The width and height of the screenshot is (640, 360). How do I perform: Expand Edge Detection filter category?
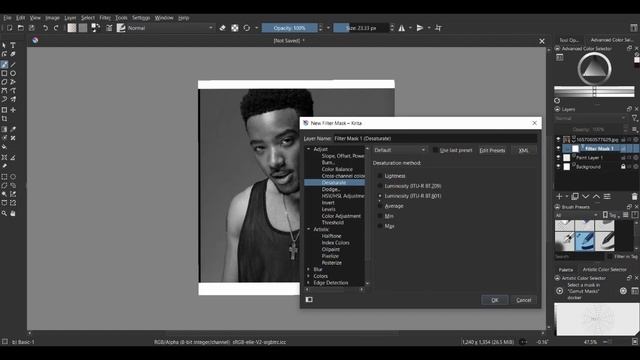click(309, 282)
